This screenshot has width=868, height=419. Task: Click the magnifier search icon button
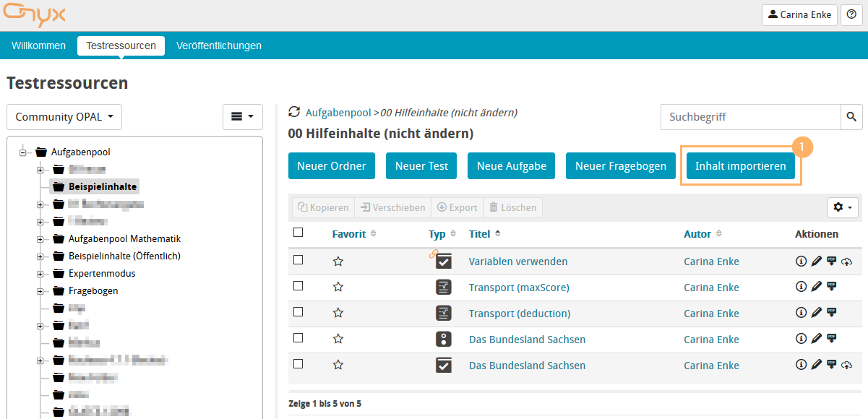pyautogui.click(x=851, y=117)
